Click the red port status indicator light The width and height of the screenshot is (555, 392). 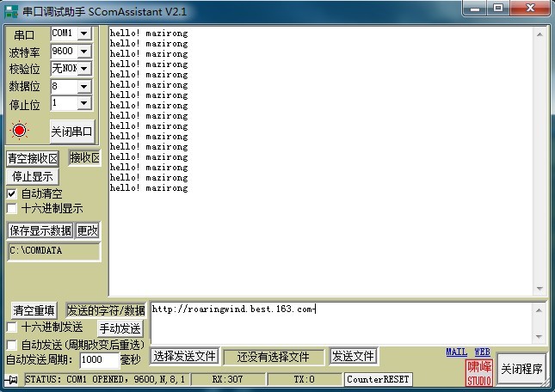pyautogui.click(x=20, y=131)
